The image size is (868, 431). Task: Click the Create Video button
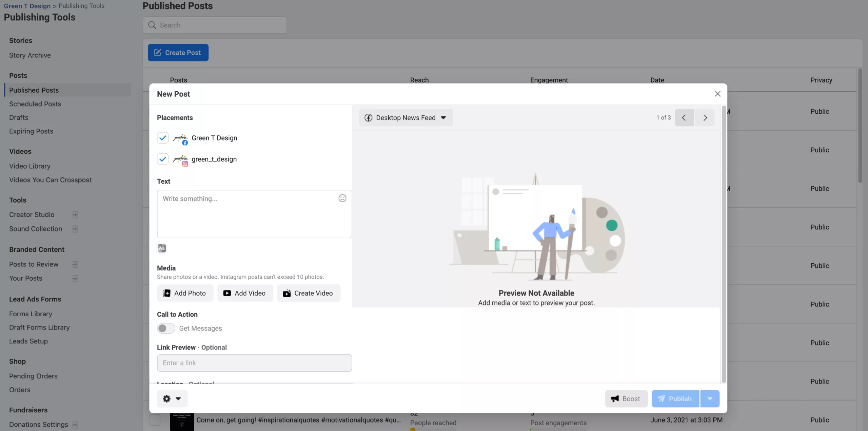(309, 293)
